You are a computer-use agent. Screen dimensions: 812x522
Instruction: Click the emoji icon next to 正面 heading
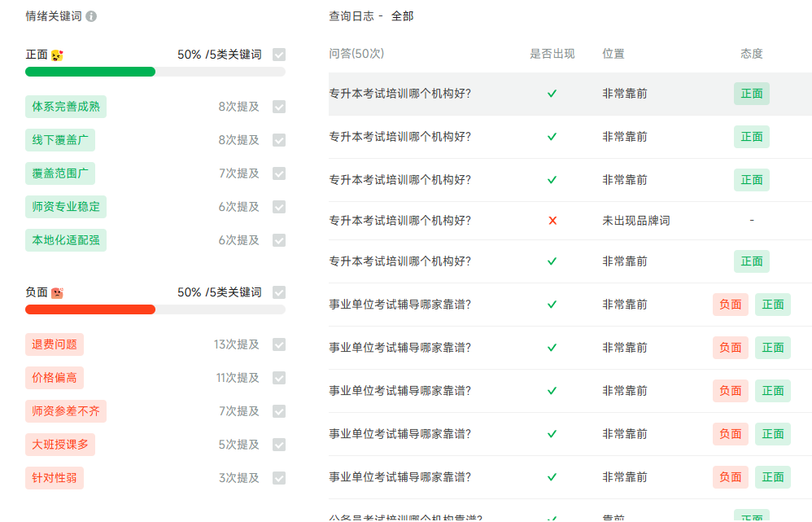click(x=57, y=55)
